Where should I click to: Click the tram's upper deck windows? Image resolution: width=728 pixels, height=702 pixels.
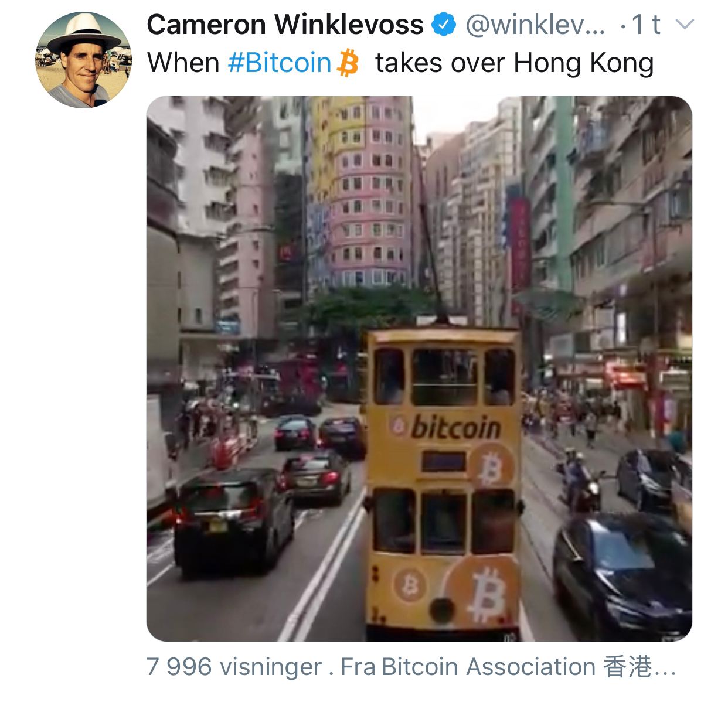click(445, 376)
